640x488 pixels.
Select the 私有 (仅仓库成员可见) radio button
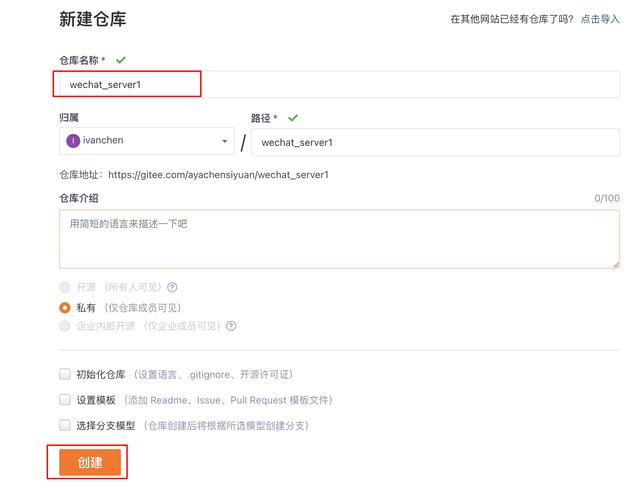pos(65,308)
